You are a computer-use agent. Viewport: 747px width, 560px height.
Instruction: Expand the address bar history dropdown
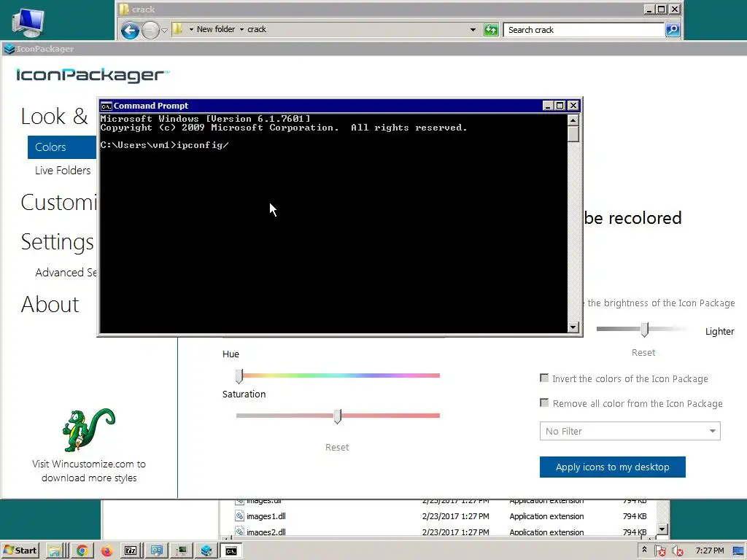(x=473, y=29)
